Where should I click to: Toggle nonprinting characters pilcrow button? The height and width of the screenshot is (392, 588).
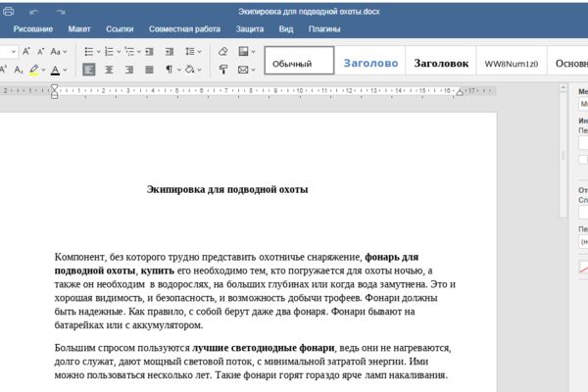pyautogui.click(x=170, y=70)
